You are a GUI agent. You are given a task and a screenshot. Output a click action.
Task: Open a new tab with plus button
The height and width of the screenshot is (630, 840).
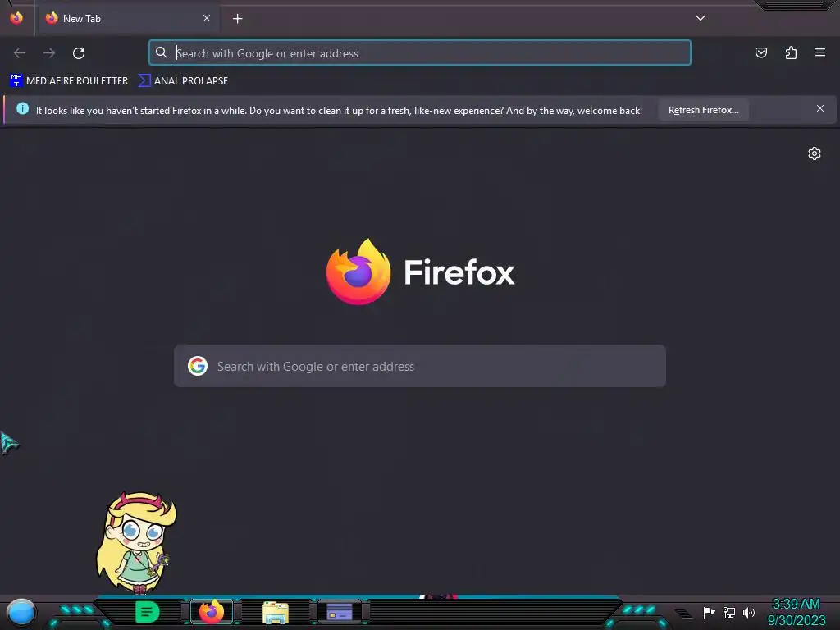[x=237, y=19]
